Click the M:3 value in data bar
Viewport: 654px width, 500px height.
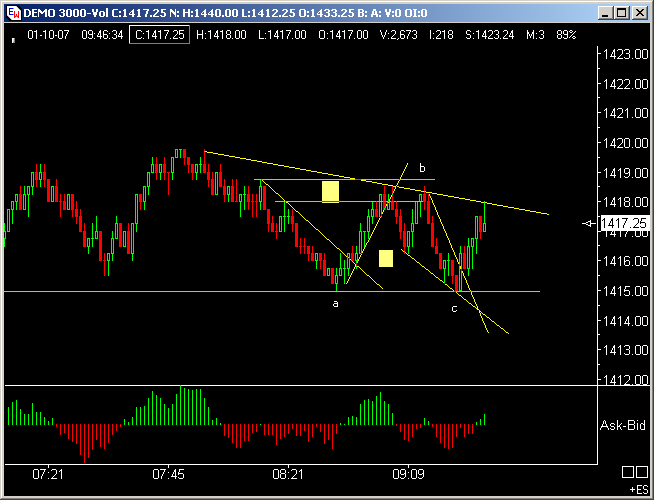(x=535, y=35)
